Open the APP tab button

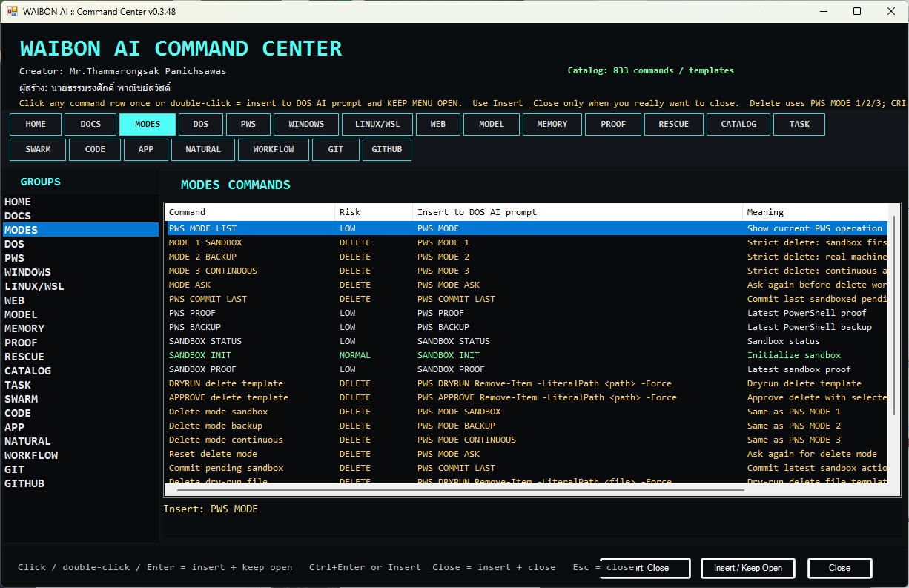click(146, 150)
